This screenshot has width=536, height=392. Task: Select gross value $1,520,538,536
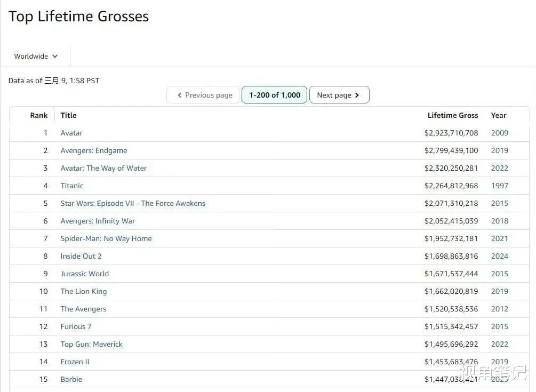point(451,309)
